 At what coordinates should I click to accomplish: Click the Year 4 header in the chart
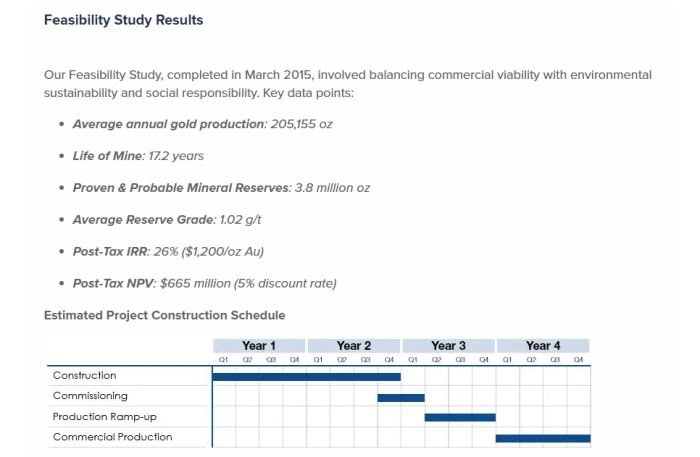coord(543,345)
